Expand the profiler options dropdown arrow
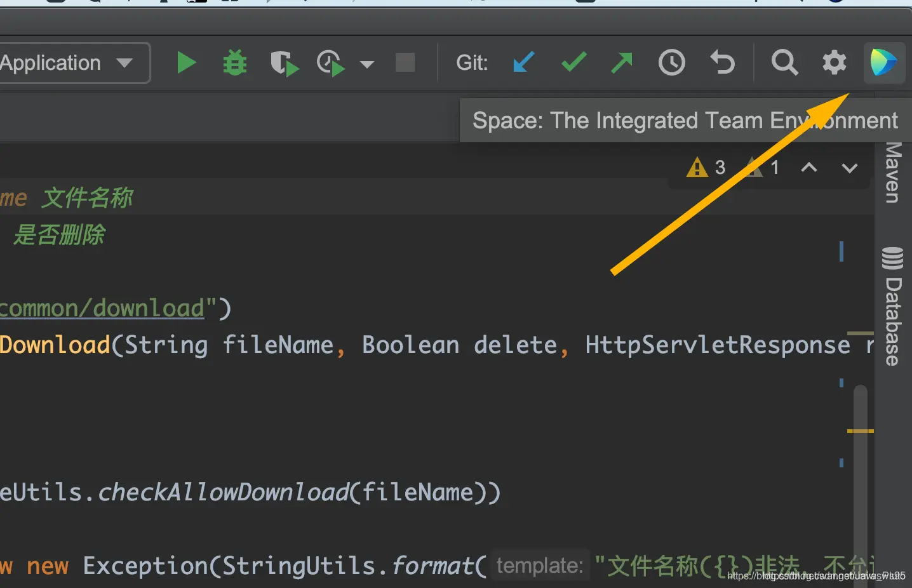Viewport: 912px width, 588px height. [x=367, y=64]
